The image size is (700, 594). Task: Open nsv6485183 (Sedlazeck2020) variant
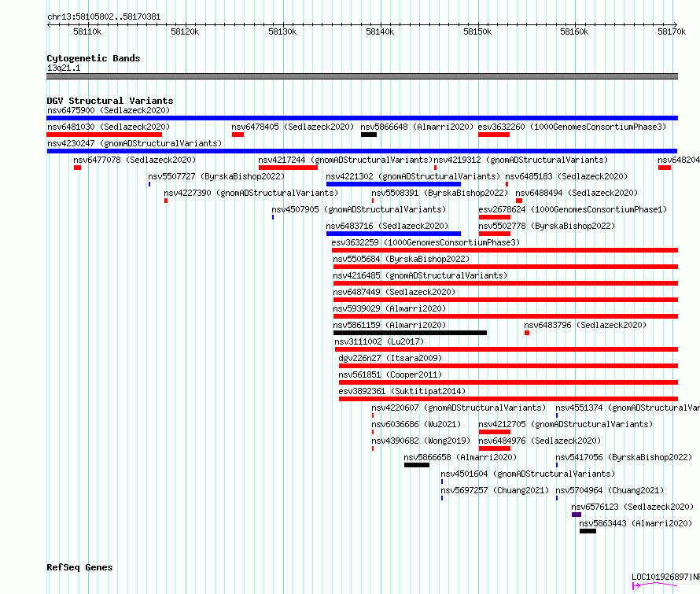pyautogui.click(x=566, y=176)
